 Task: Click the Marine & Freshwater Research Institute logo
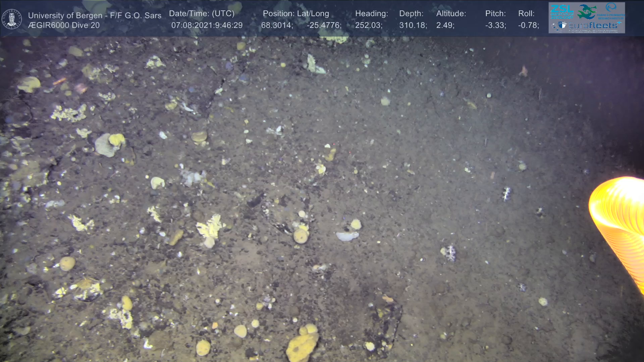coord(611,11)
